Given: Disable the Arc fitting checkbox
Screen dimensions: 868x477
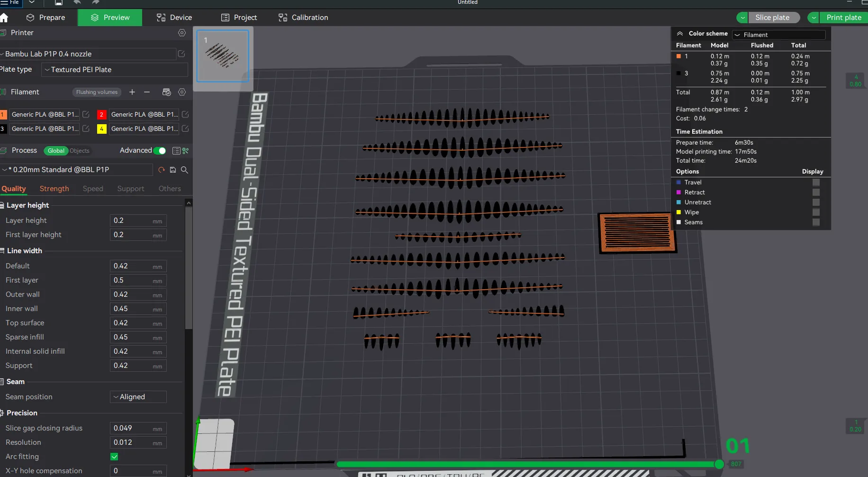Looking at the screenshot, I should point(114,457).
